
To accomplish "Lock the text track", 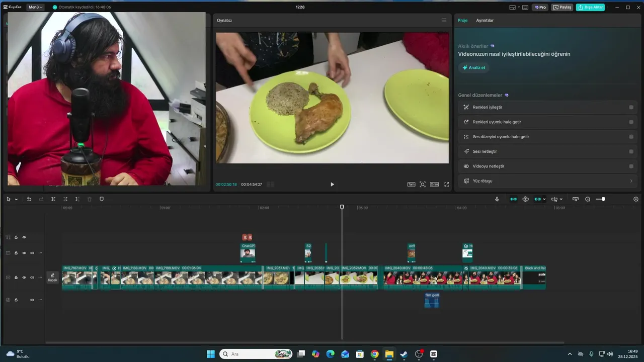I will click(x=16, y=237).
